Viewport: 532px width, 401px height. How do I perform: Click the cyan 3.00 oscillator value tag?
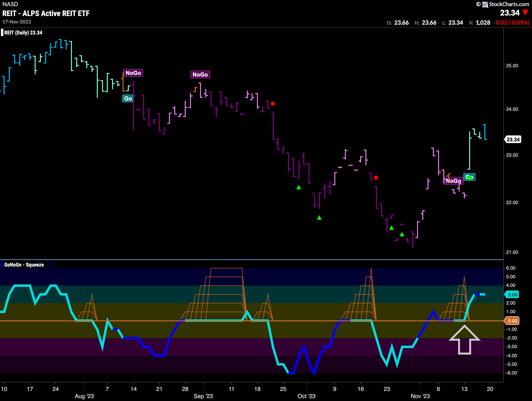(512, 295)
